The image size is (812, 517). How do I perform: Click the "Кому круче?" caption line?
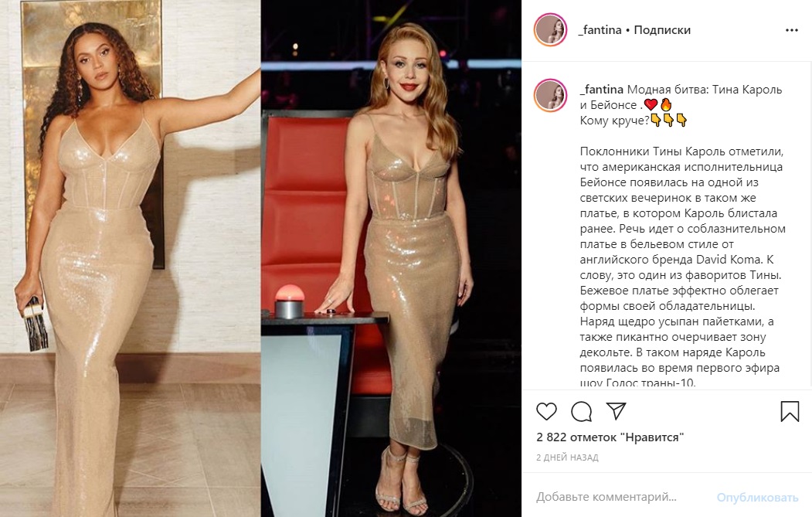click(614, 121)
